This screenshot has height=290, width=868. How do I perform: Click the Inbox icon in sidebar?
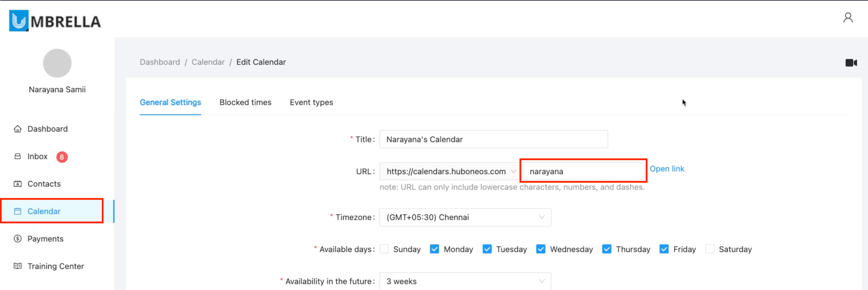(18, 156)
